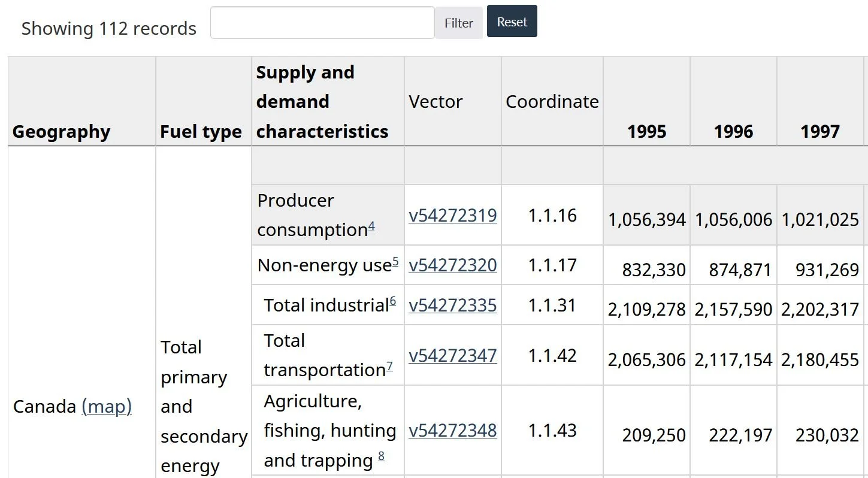View footnote 7 on Total transportation
This screenshot has height=478, width=868.
click(x=389, y=366)
